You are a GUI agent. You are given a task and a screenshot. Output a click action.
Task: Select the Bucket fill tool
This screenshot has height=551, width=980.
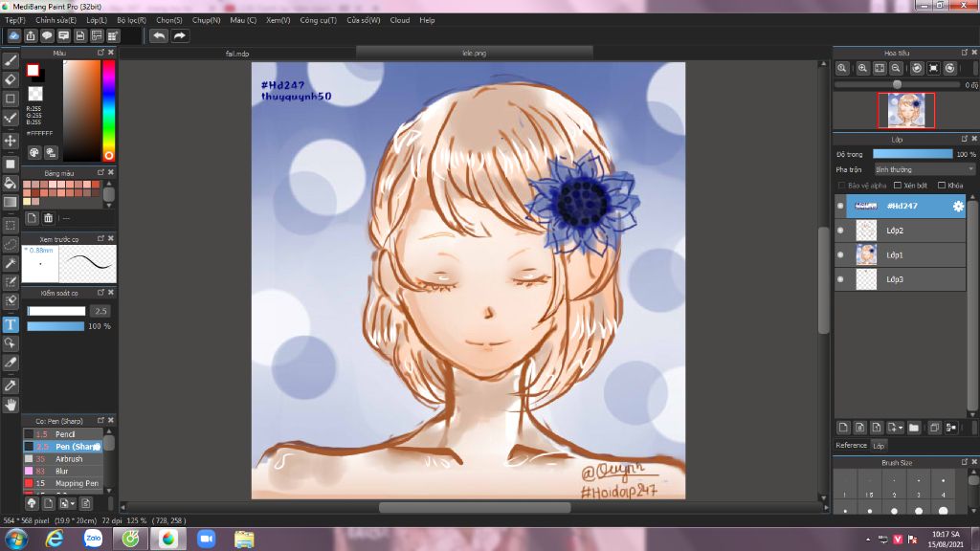(10, 183)
